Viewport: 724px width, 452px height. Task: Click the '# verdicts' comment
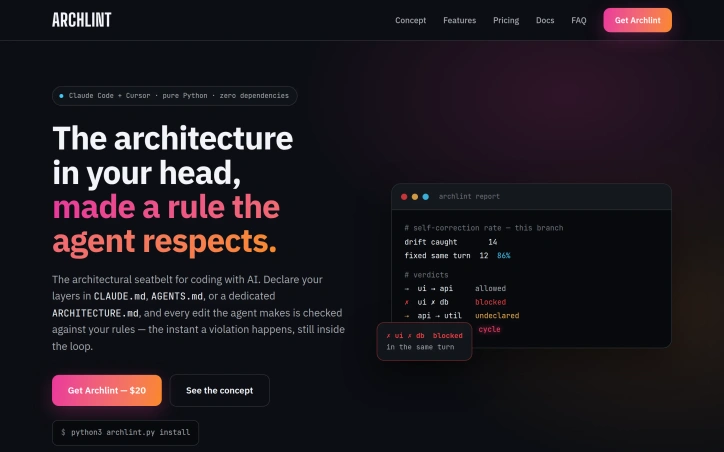[x=426, y=275]
